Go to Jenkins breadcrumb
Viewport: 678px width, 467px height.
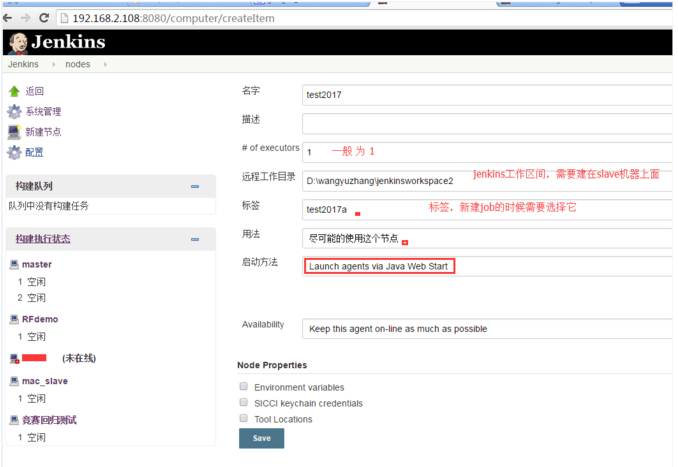(23, 64)
